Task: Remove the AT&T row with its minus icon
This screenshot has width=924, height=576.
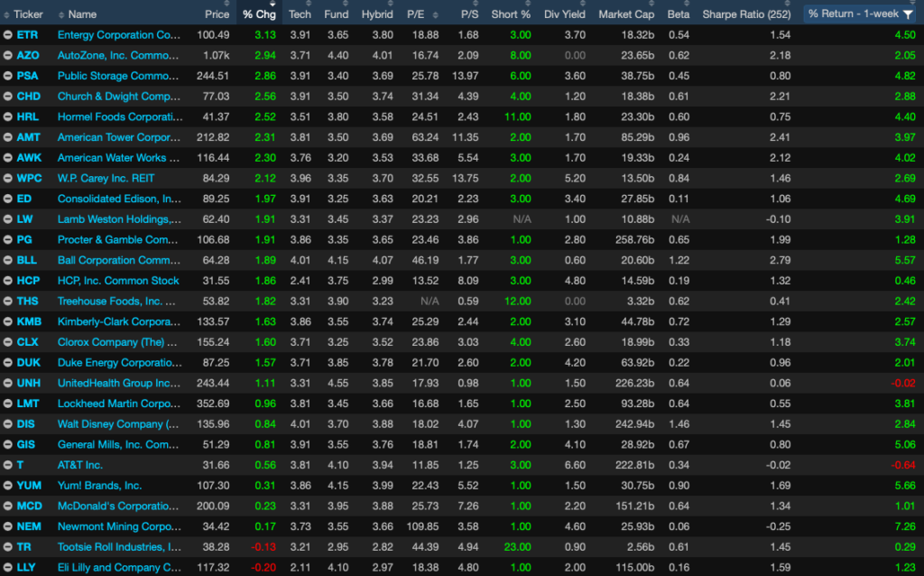Action: [x=7, y=465]
